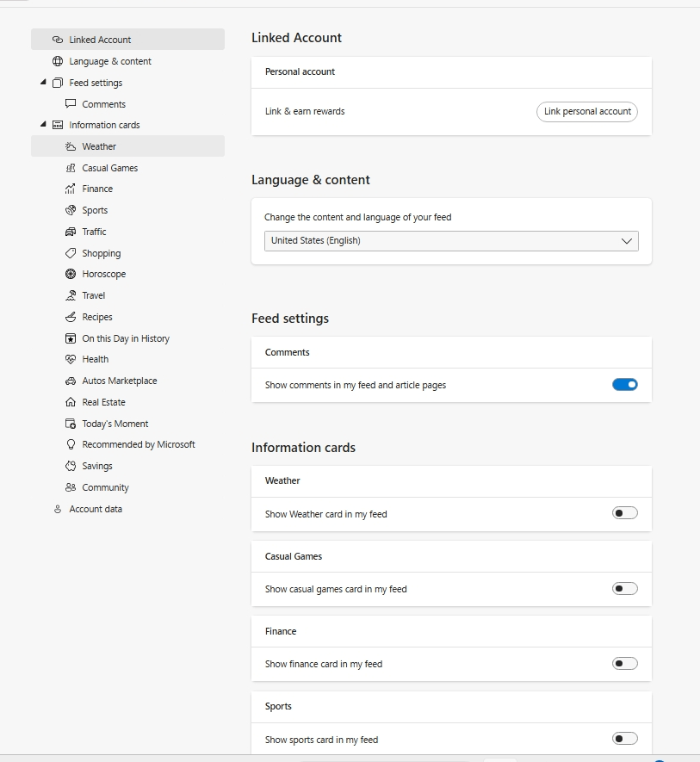Click the Travel beach icon

[x=71, y=295]
